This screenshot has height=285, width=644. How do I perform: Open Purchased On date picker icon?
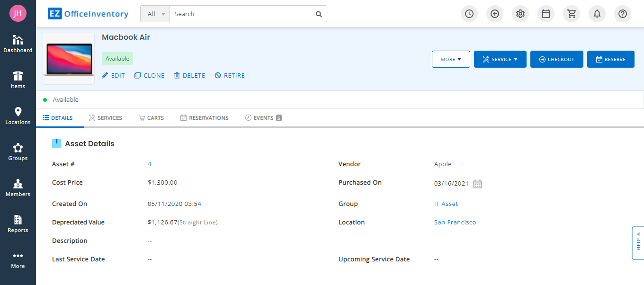(x=477, y=184)
